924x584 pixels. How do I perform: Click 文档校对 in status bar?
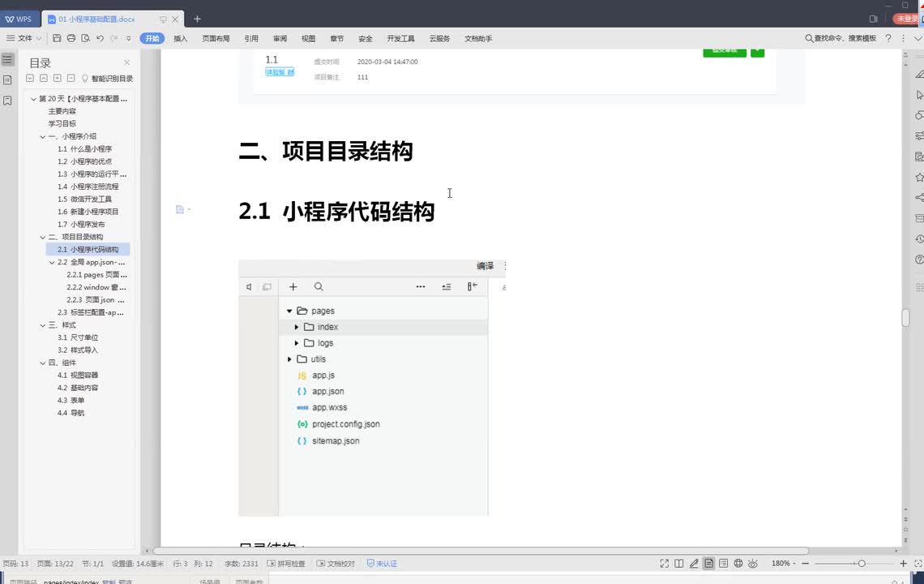(336, 564)
